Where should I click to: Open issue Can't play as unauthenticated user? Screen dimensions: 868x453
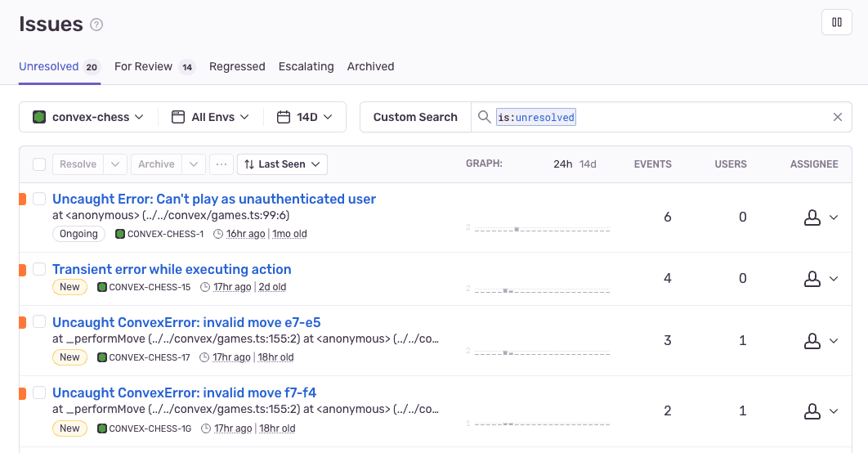coord(213,199)
